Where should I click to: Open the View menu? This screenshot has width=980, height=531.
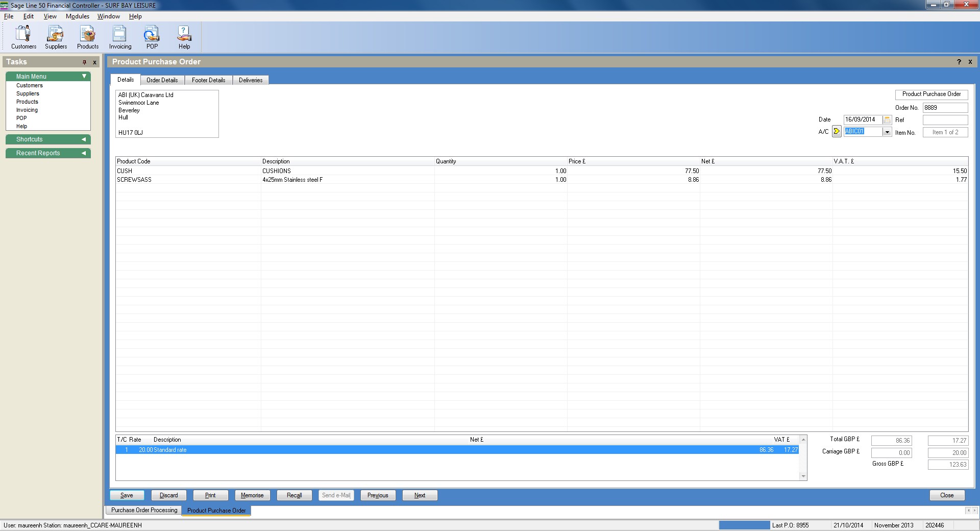(x=50, y=16)
